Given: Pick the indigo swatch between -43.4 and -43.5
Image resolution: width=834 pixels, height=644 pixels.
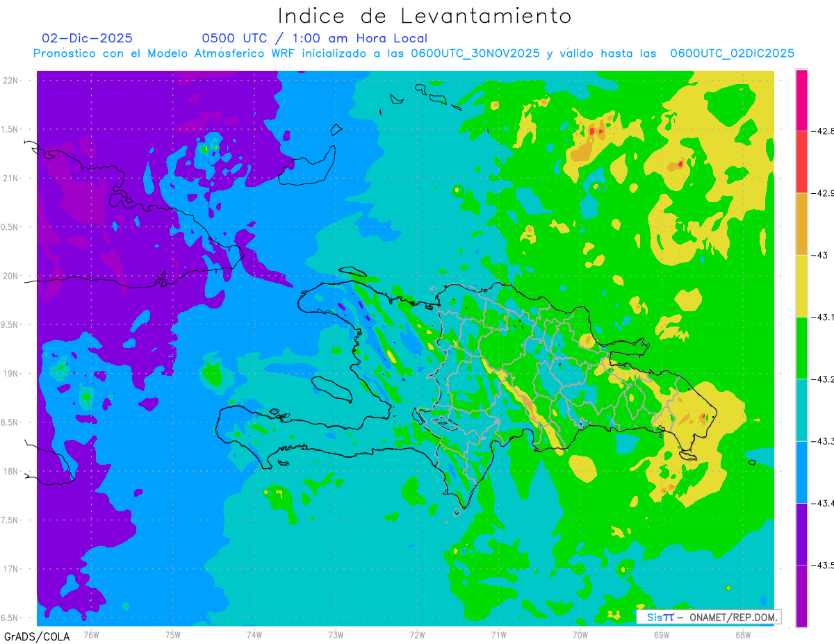Looking at the screenshot, I should point(801,534).
